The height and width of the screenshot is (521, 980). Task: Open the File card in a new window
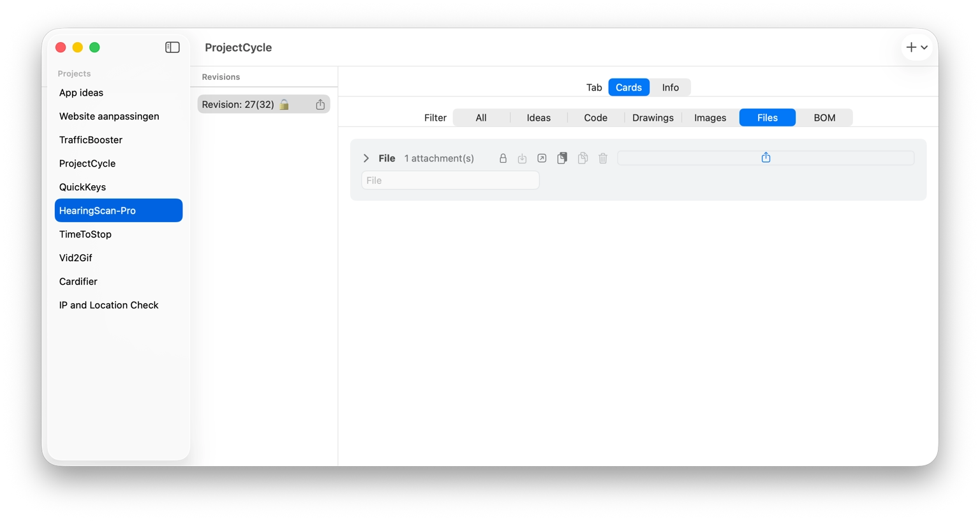[542, 158]
